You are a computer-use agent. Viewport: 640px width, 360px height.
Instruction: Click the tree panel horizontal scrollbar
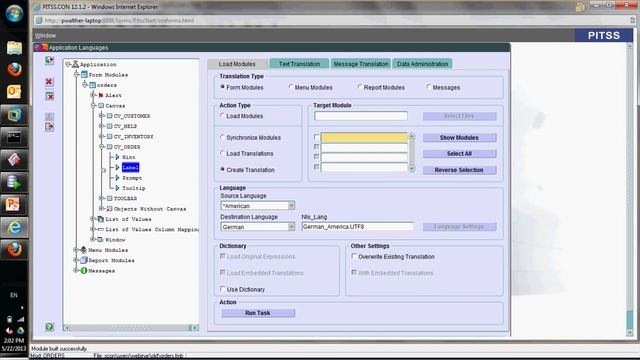coord(131,327)
